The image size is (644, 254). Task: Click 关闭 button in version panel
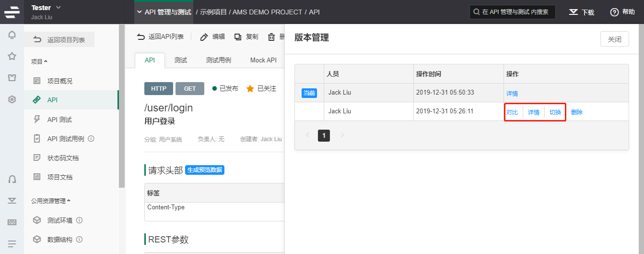[614, 39]
